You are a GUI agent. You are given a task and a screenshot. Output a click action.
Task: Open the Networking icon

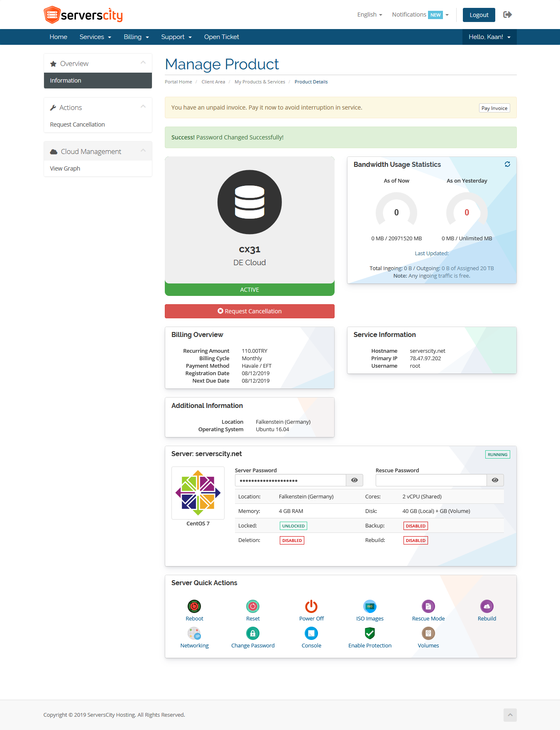[x=194, y=633]
